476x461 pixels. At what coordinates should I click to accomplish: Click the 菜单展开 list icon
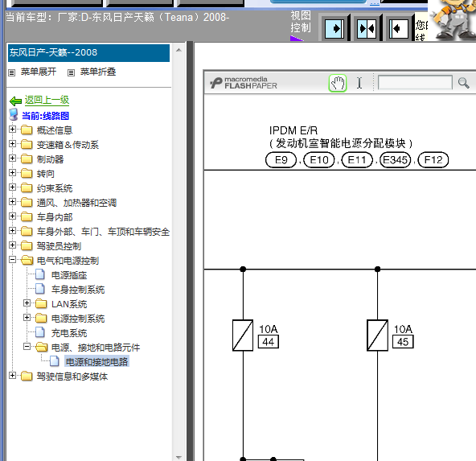tap(11, 72)
